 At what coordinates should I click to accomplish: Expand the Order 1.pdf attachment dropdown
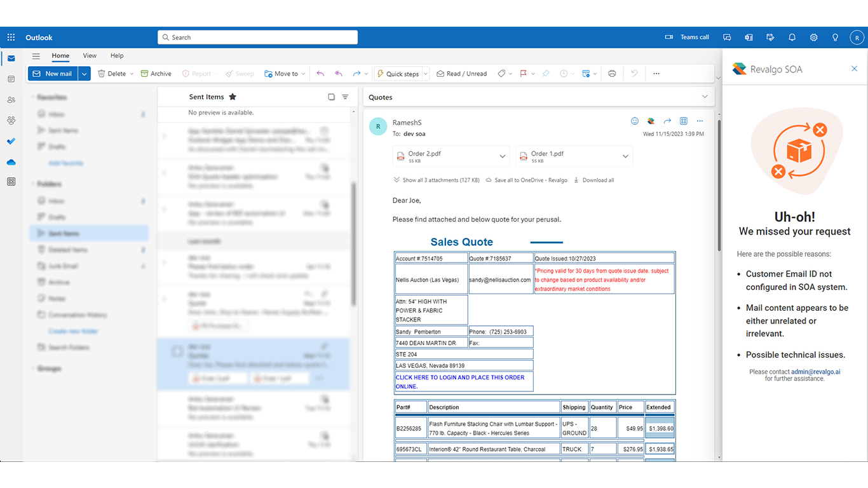coord(625,156)
